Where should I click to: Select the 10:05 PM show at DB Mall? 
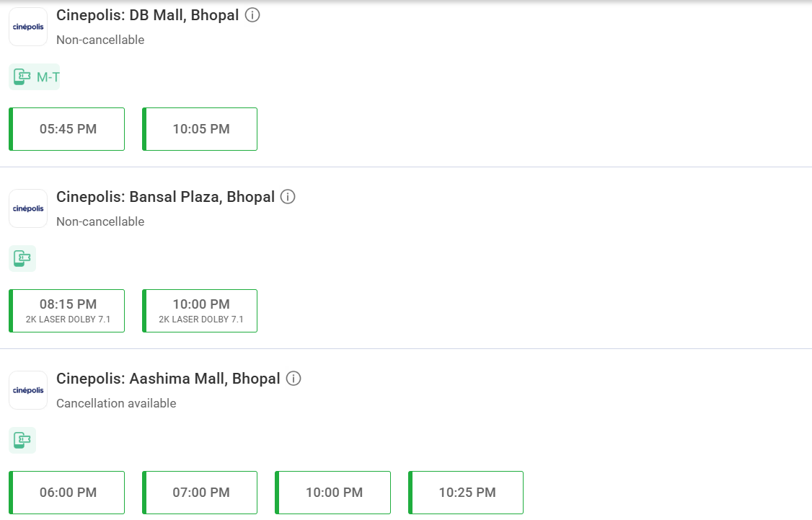[x=200, y=129]
